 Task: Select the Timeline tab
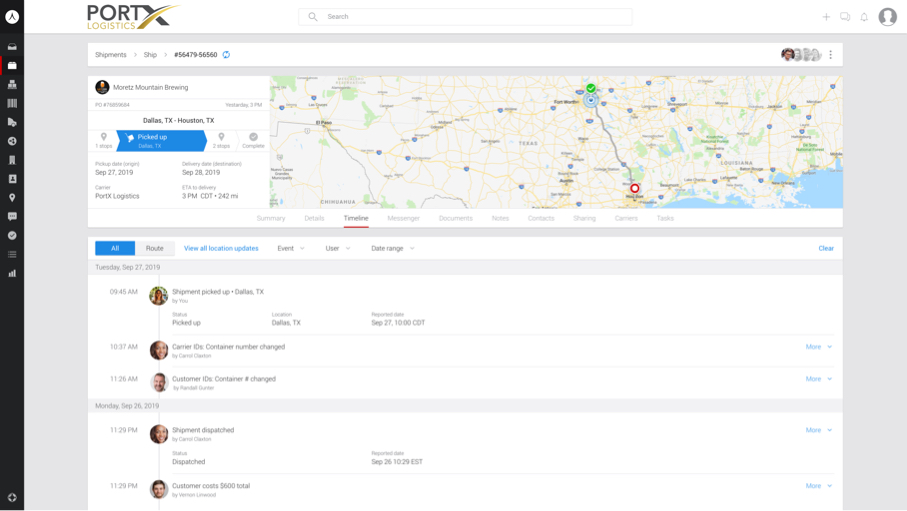356,218
